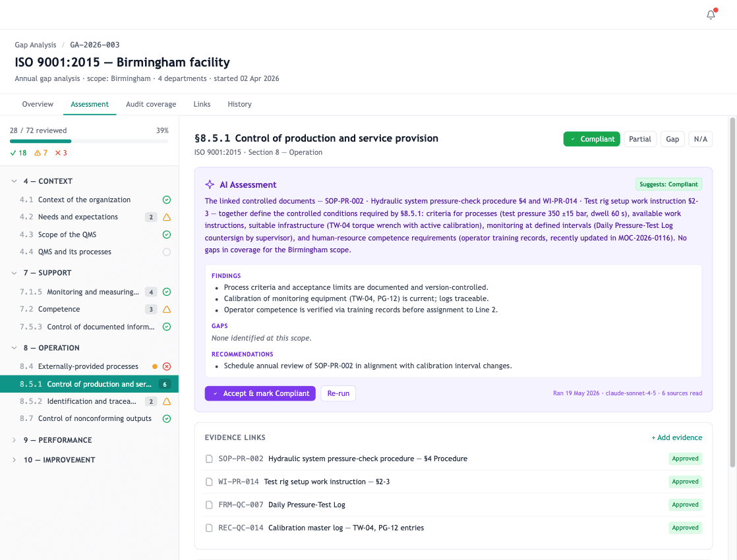The image size is (737, 560).
Task: Click GA-2026-003 breadcrumb text
Action: pyautogui.click(x=94, y=45)
